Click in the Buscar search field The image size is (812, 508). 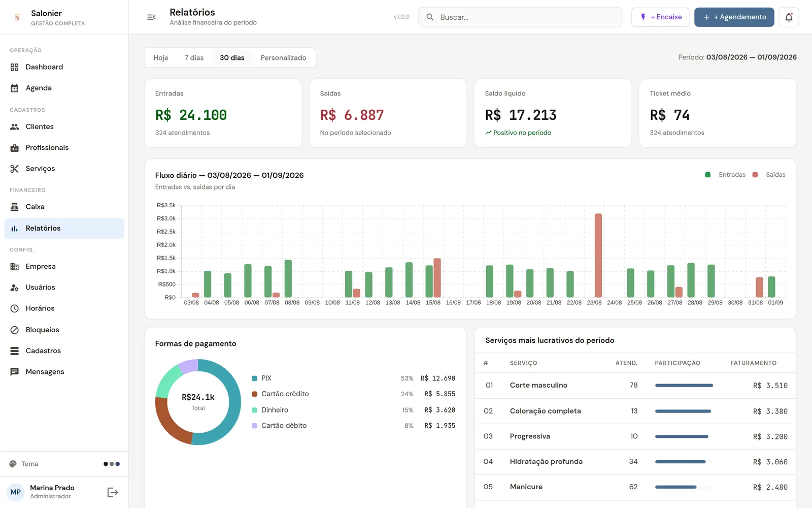[520, 17]
